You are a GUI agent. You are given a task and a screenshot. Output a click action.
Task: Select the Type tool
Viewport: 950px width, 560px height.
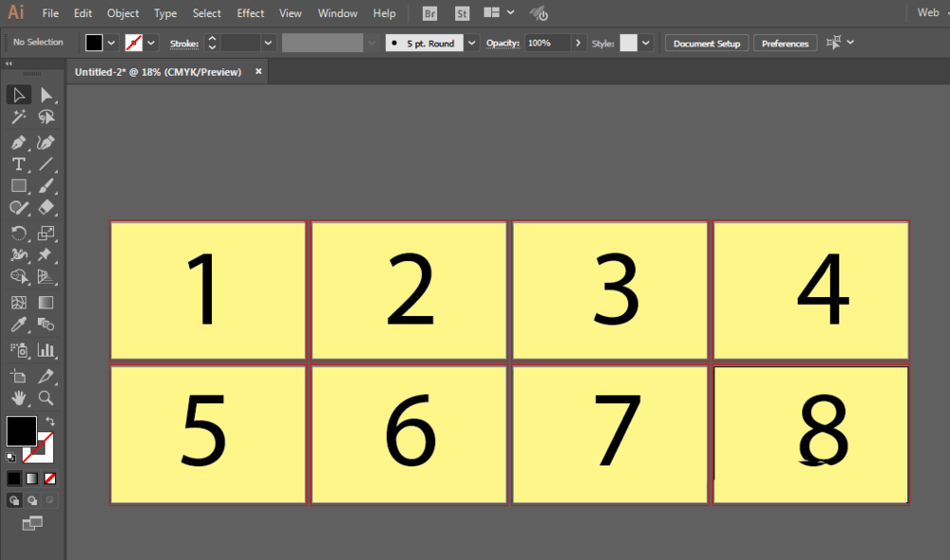pos(18,164)
